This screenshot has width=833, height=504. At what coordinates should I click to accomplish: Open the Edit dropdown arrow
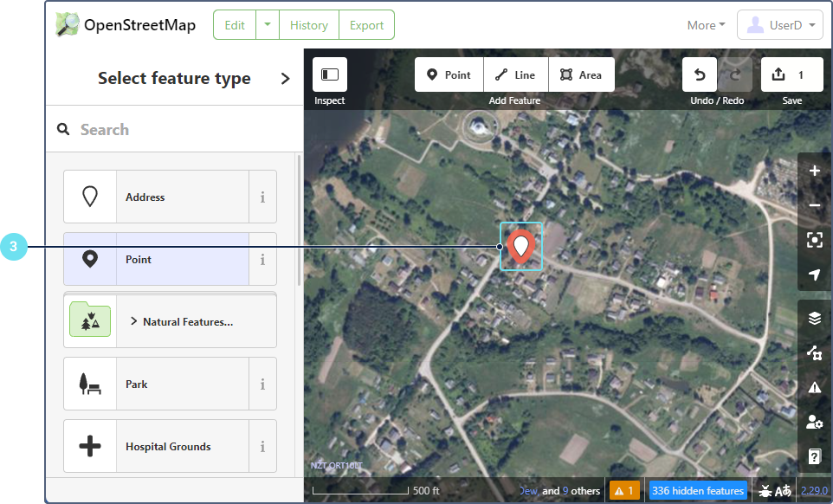(268, 25)
